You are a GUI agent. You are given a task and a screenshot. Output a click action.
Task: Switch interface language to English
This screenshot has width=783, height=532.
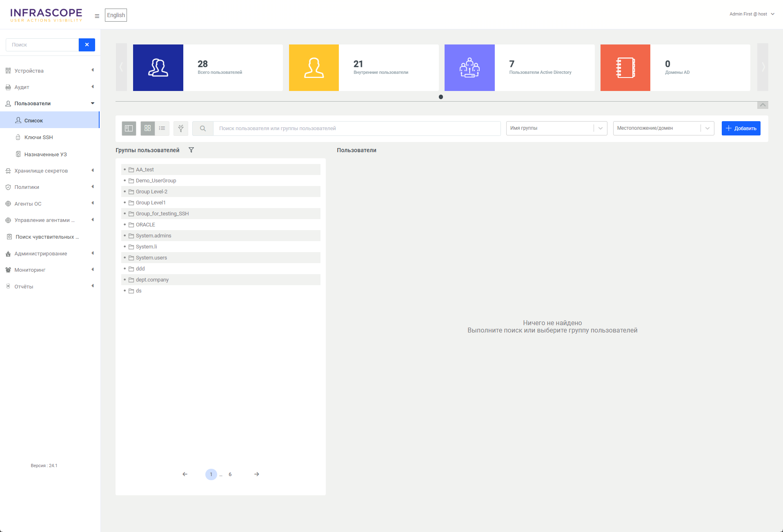pos(116,15)
